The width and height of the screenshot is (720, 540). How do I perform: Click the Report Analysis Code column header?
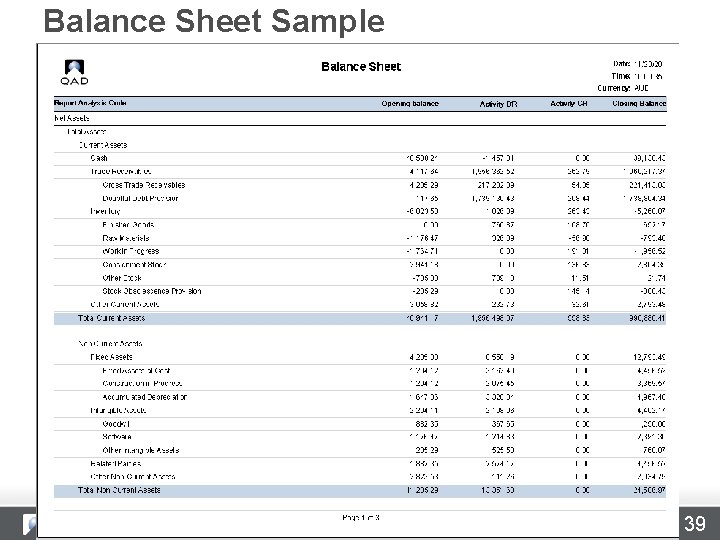pyautogui.click(x=90, y=103)
